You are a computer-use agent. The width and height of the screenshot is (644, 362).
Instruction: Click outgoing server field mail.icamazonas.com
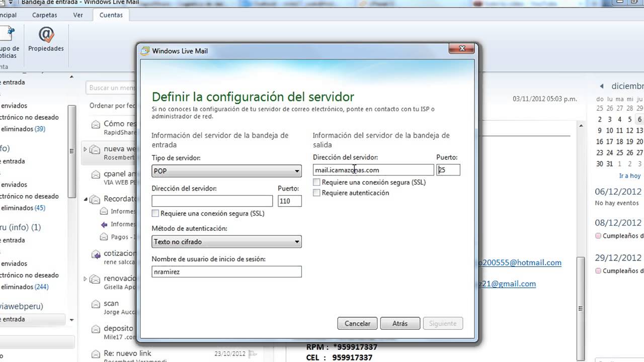[x=373, y=170]
